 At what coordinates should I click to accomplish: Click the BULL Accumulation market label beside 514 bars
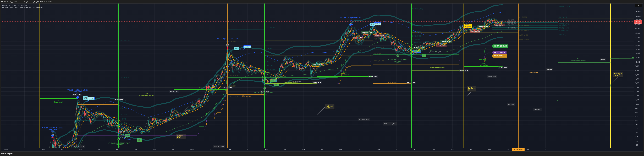579,59
